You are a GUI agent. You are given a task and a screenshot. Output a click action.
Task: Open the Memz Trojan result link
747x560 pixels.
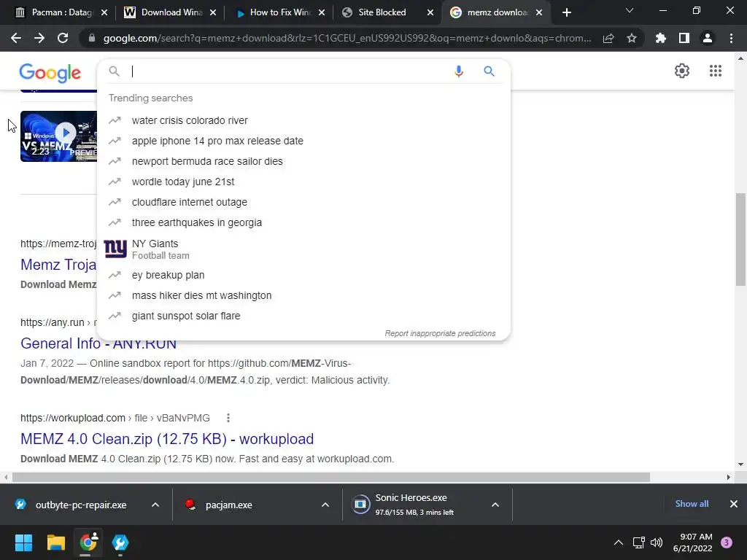[58, 264]
